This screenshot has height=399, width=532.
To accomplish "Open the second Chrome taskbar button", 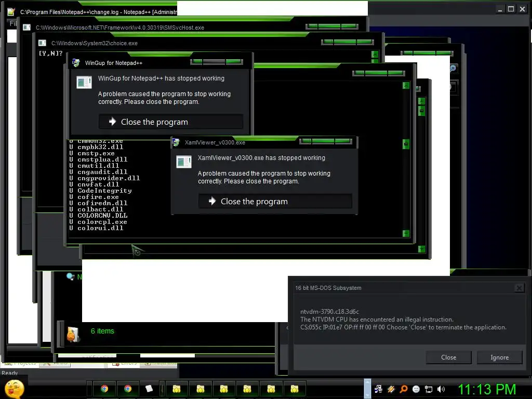I will 128,389.
